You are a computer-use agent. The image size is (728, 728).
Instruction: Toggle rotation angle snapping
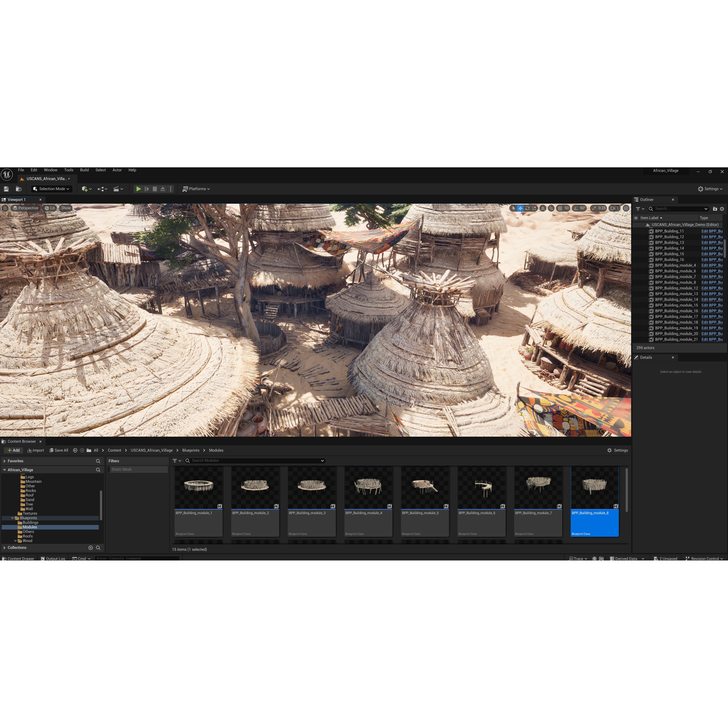click(575, 208)
